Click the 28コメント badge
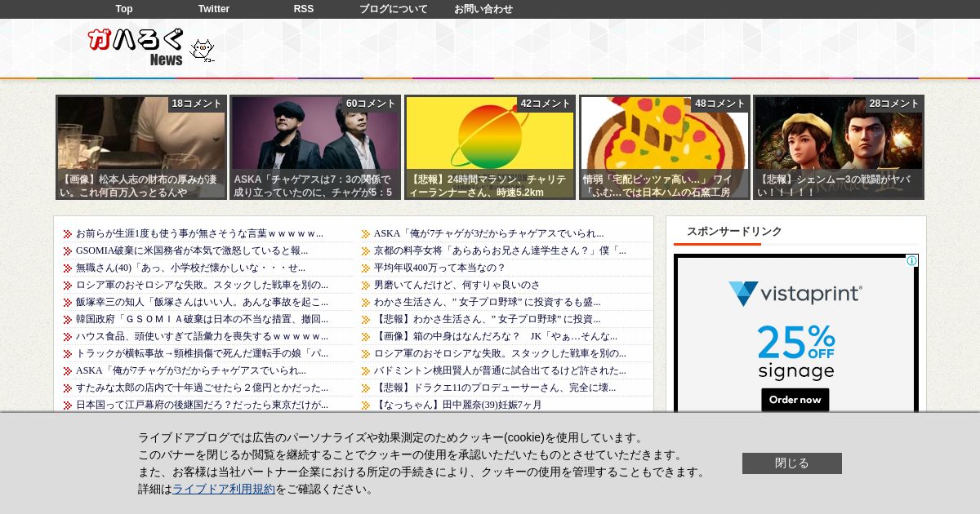Screen dimensions: 980x514 pyautogui.click(x=894, y=104)
